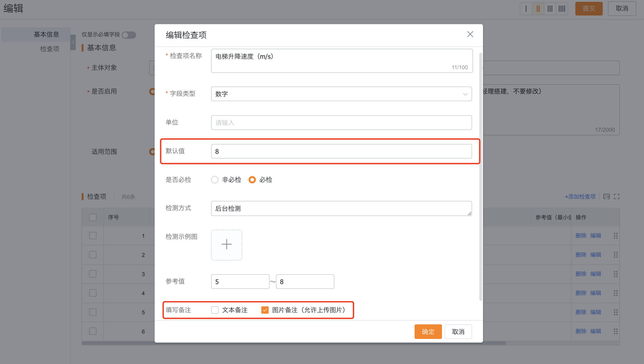Switch to the four-column layout icon

[562, 8]
